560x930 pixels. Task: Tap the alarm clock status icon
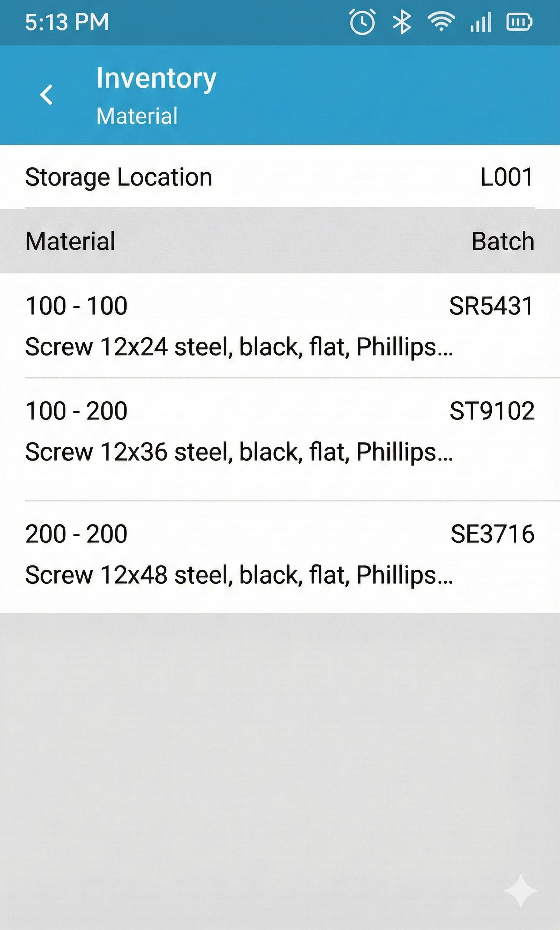[x=362, y=22]
